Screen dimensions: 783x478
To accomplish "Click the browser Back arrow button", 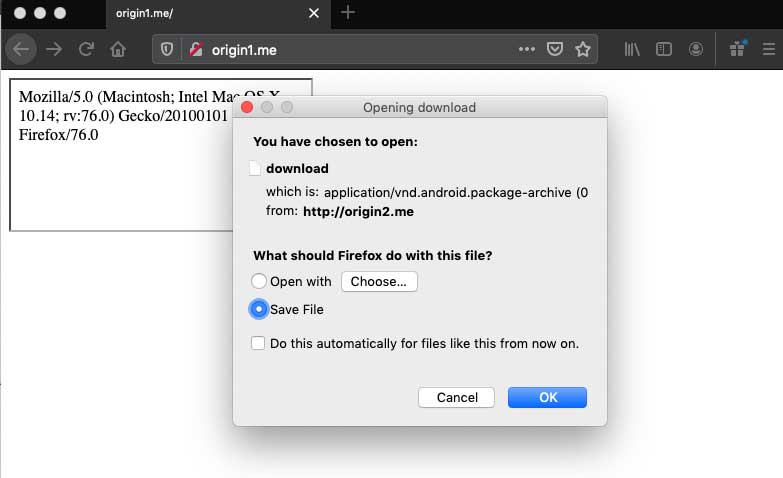I will [22, 48].
